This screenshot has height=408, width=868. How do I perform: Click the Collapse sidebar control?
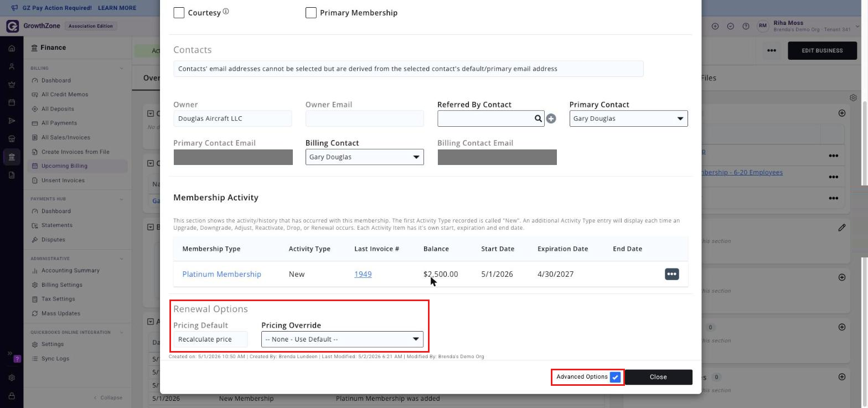coord(108,398)
